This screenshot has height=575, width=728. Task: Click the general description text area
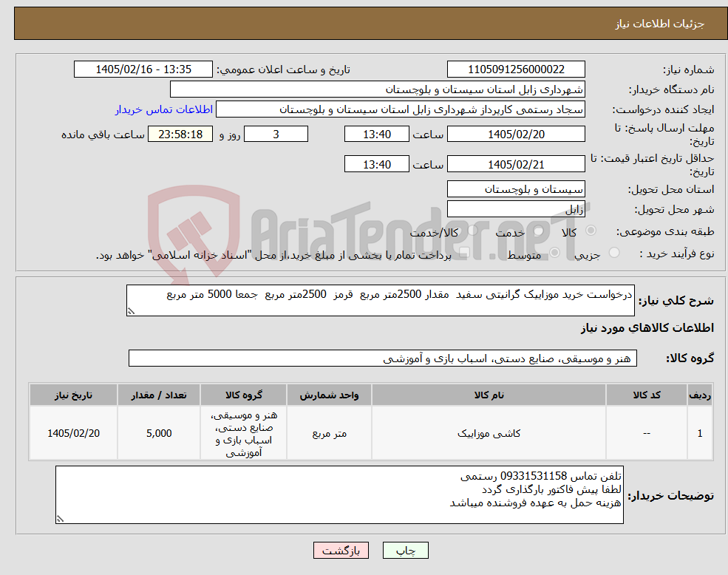click(380, 301)
